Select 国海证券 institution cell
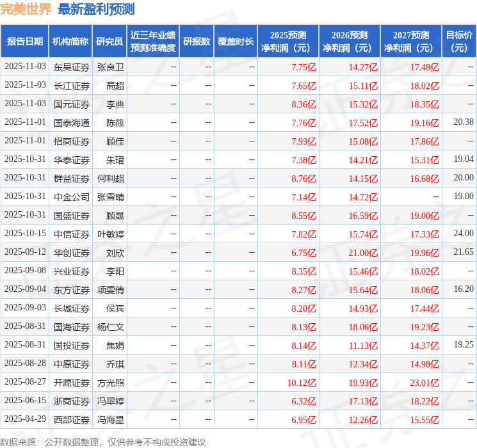This screenshot has width=477, height=448. tap(72, 327)
